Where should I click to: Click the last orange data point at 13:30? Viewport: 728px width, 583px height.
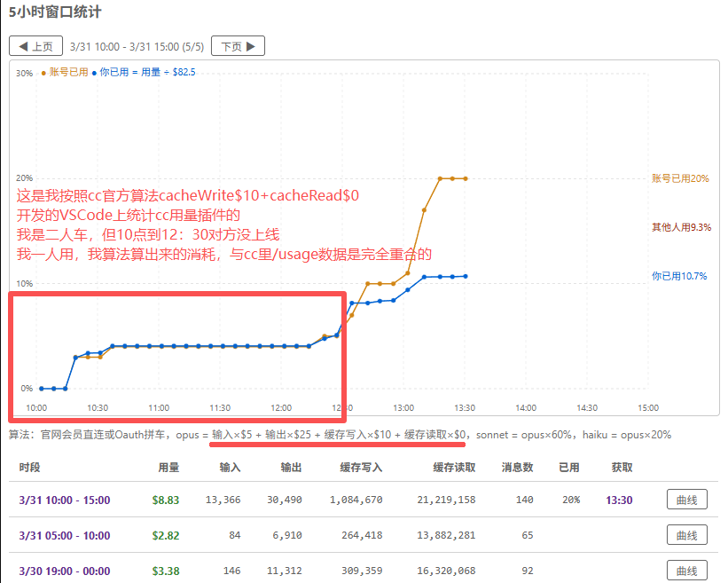466,178
